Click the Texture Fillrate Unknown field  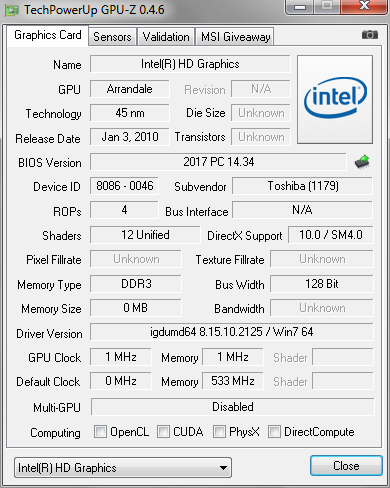click(x=322, y=259)
